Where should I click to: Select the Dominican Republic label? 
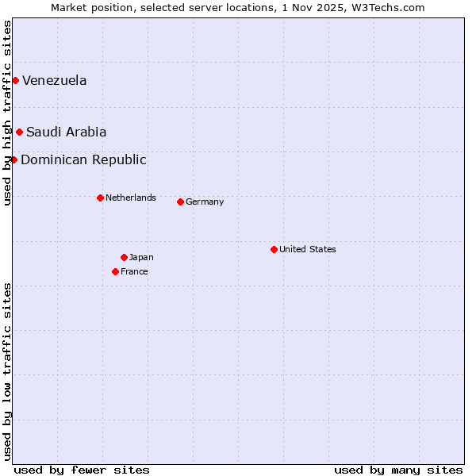[x=83, y=159]
